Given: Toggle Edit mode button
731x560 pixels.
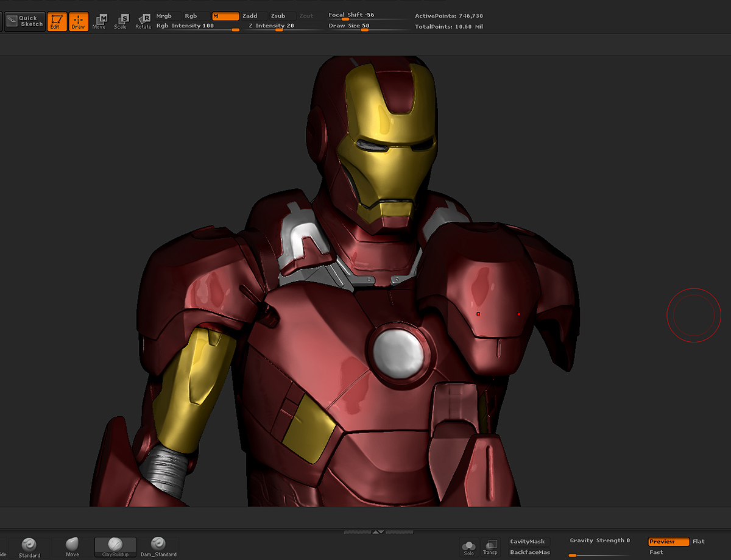Looking at the screenshot, I should [57, 22].
